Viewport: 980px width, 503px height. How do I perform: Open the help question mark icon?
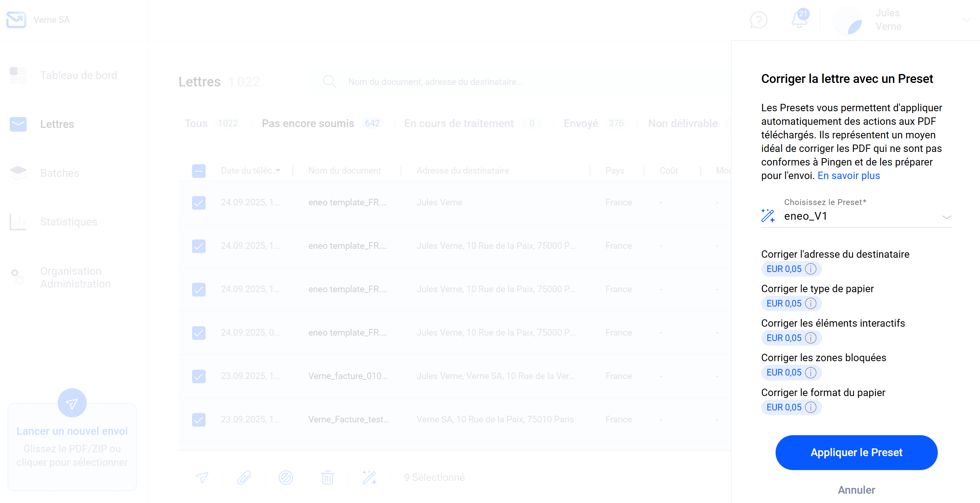coord(759,20)
